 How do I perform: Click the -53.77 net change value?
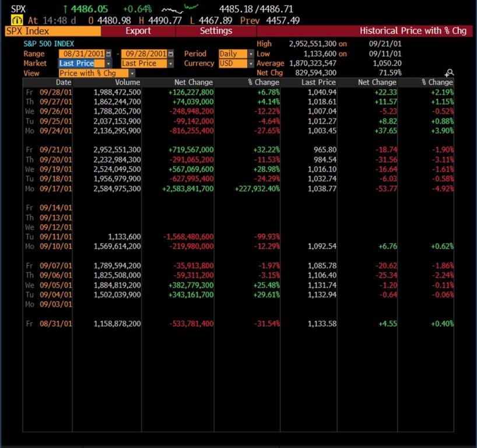[x=386, y=188]
